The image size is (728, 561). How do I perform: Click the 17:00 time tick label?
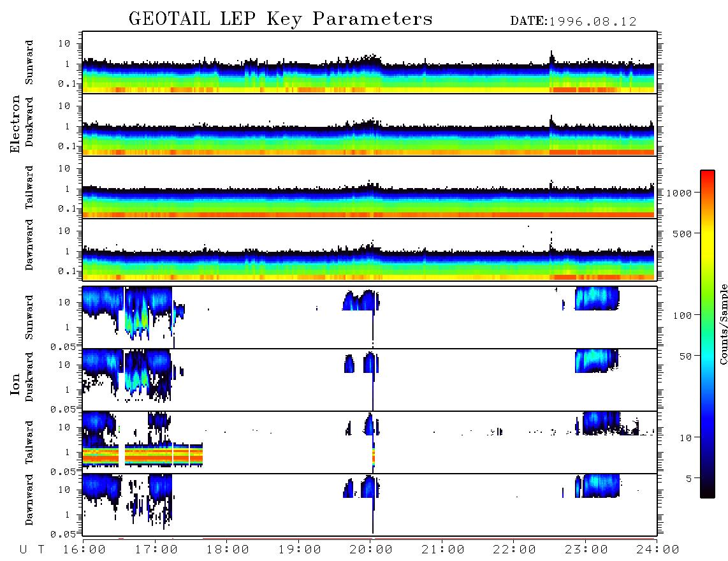click(156, 550)
